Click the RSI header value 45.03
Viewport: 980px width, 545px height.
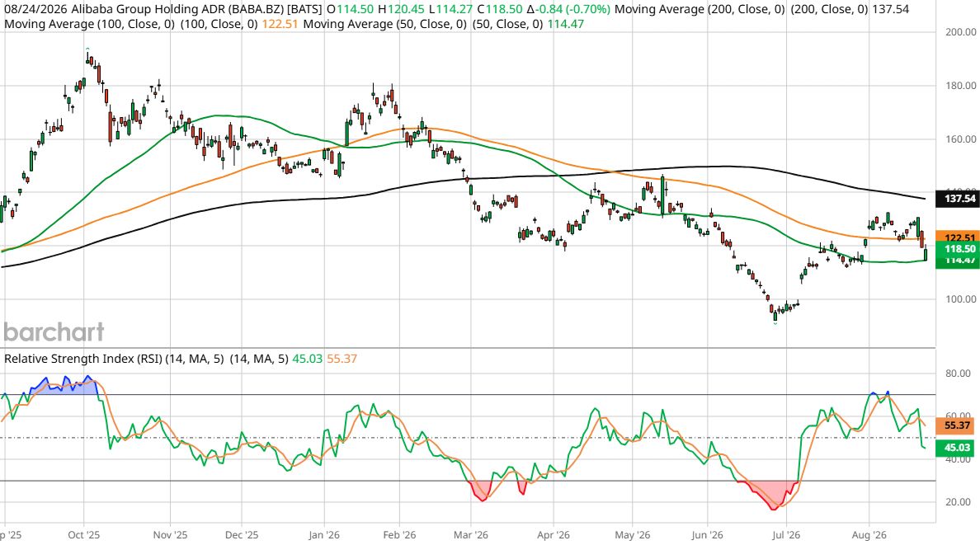coord(308,359)
